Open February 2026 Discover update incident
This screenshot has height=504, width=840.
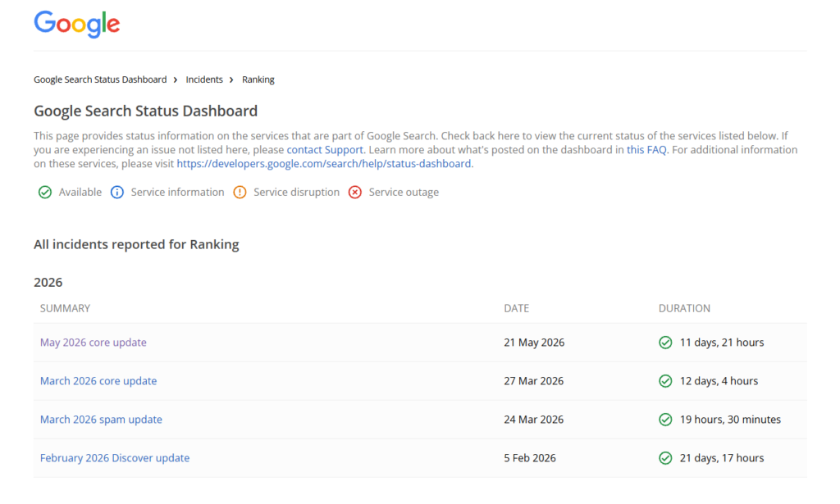115,458
